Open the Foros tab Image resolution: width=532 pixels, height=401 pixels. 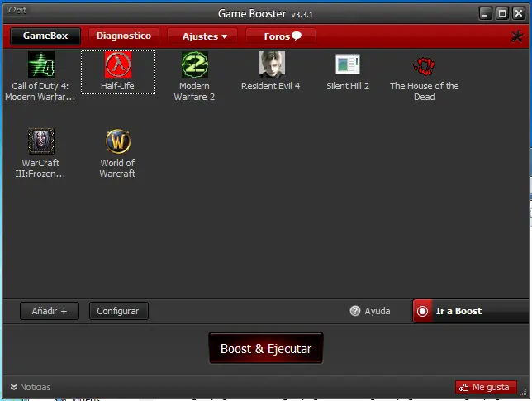281,36
